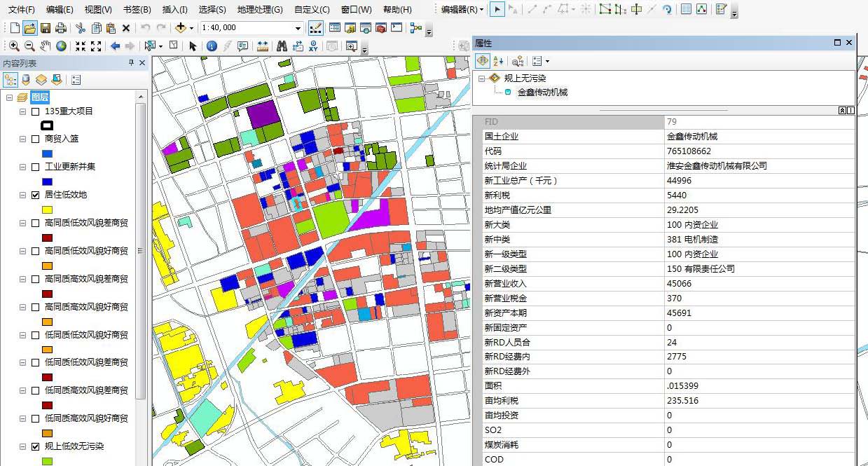
Task: Click the blue 商贸入篮 symbol swatch
Action: coord(47,153)
